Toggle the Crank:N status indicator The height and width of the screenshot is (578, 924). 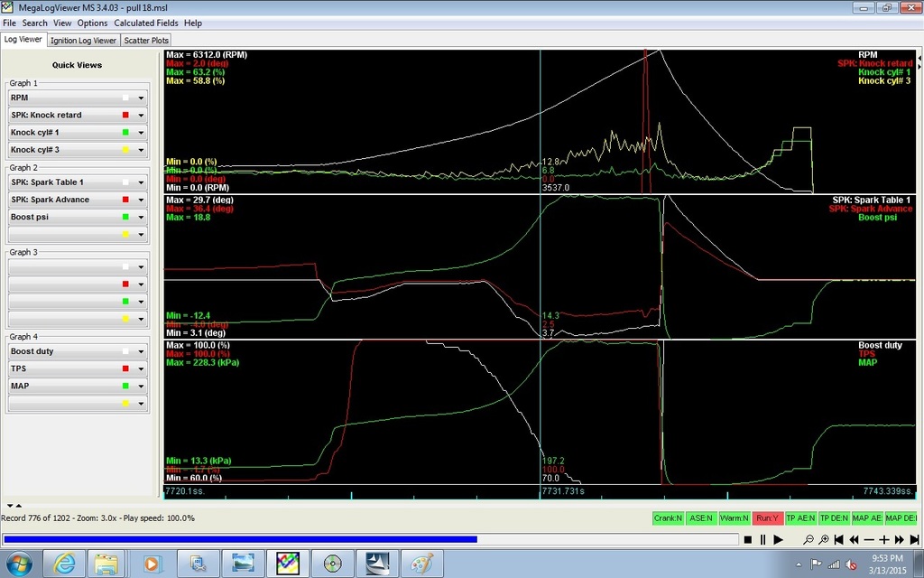pyautogui.click(x=669, y=518)
